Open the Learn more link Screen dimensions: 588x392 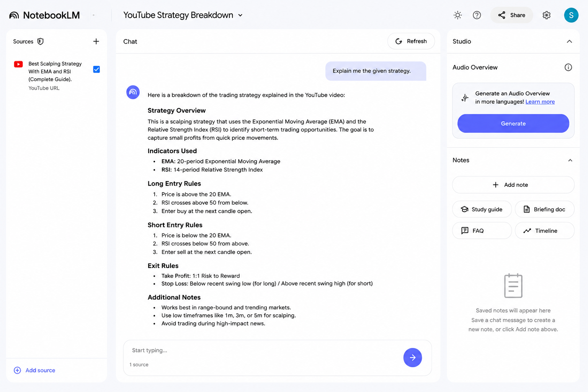pos(540,102)
